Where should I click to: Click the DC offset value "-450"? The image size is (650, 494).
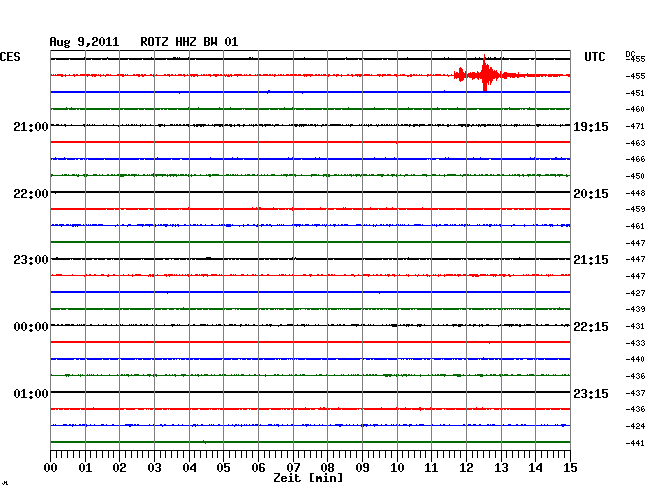(635, 176)
